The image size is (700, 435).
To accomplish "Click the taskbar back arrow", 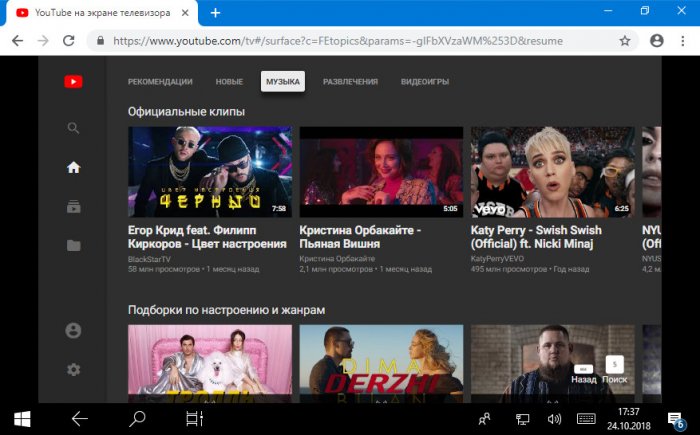I will (79, 419).
